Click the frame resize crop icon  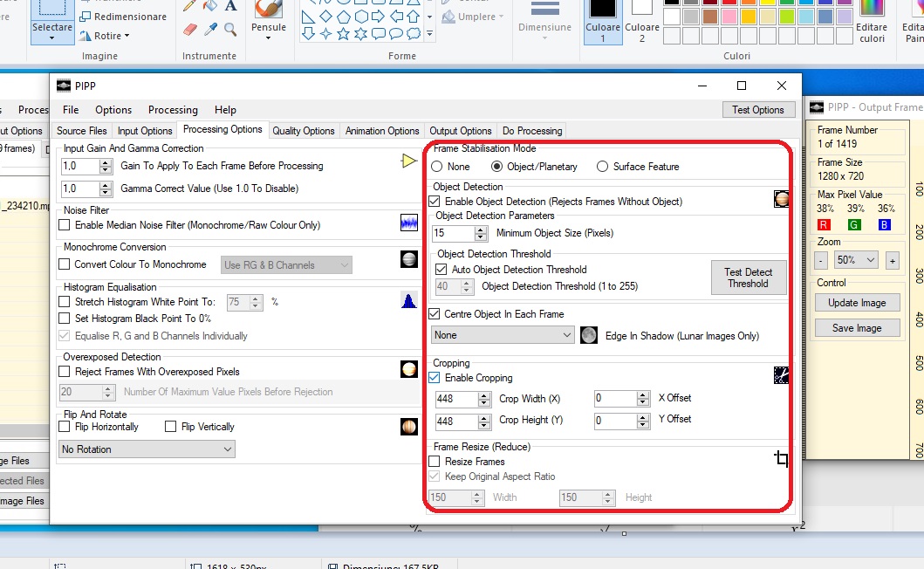pyautogui.click(x=781, y=458)
